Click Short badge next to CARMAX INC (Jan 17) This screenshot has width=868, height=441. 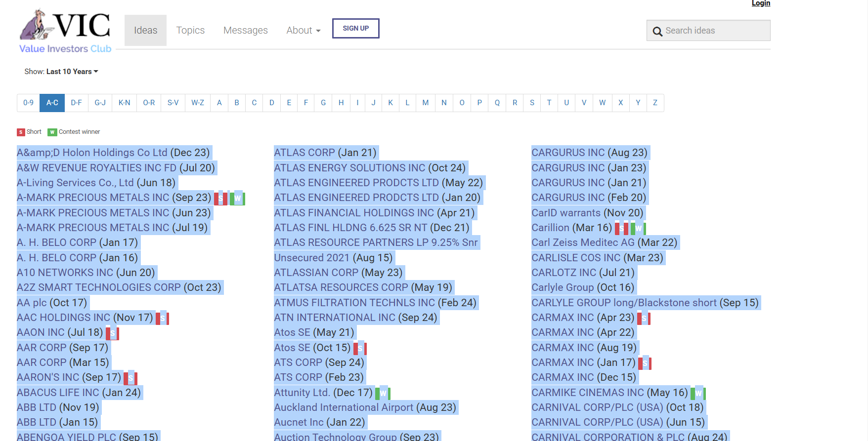coord(645,363)
